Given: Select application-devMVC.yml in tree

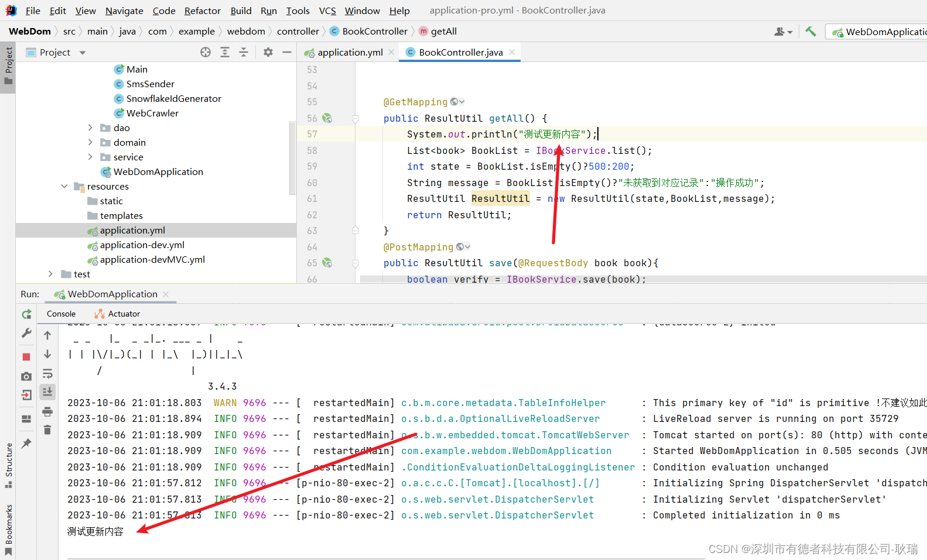Looking at the screenshot, I should pyautogui.click(x=152, y=259).
